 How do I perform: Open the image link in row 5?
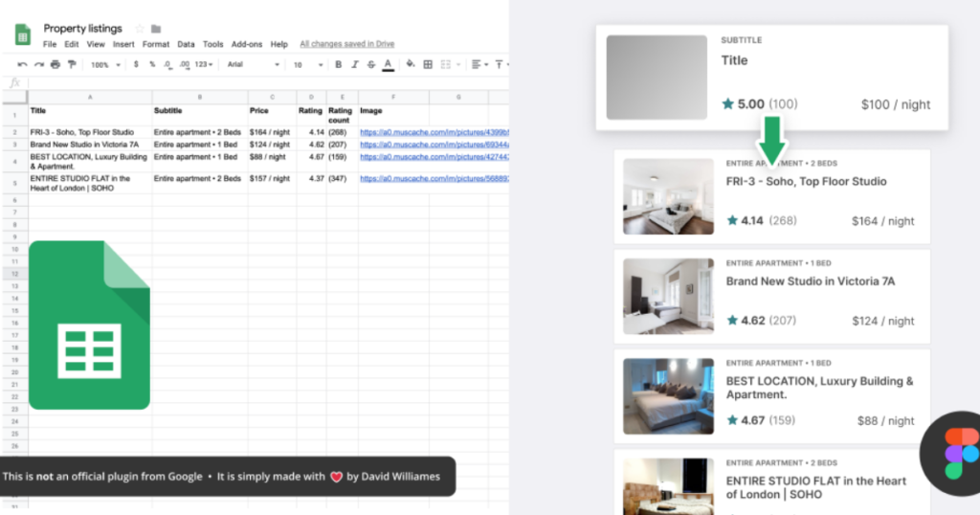[434, 178]
